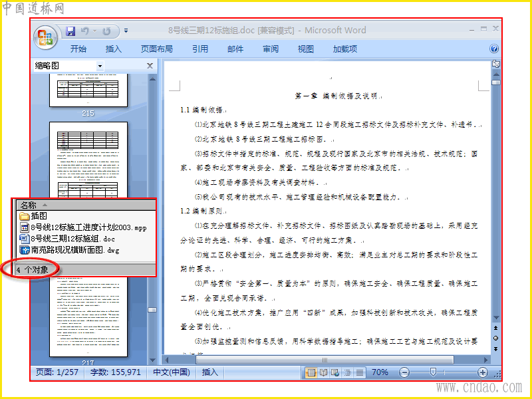The image size is (532, 399).
Task: Switch to Full Screen Reading view
Action: 323,372
